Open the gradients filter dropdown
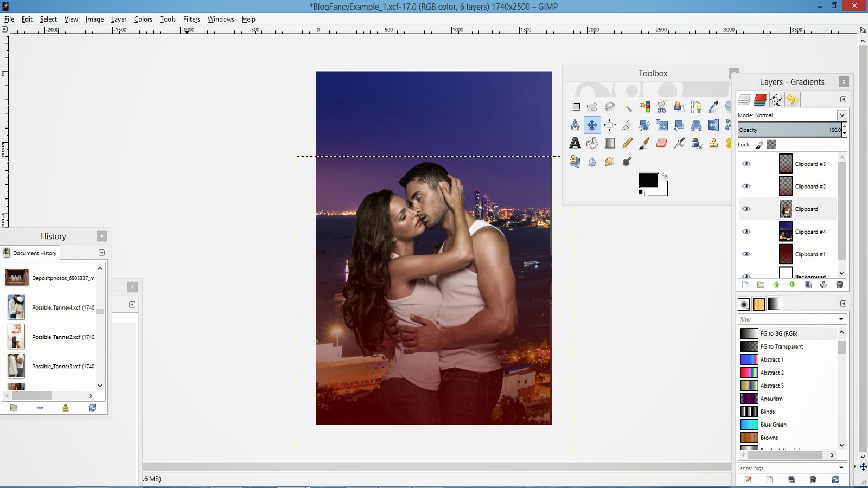868x488 pixels. (x=841, y=319)
